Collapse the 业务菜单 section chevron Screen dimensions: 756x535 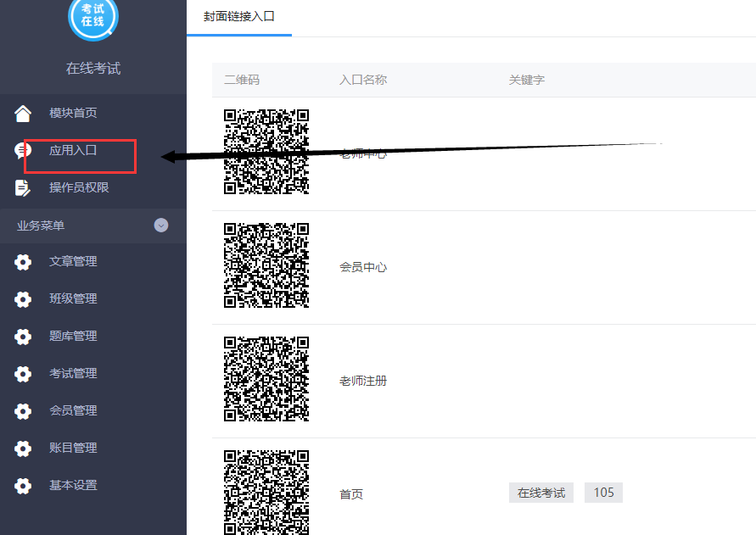click(161, 225)
